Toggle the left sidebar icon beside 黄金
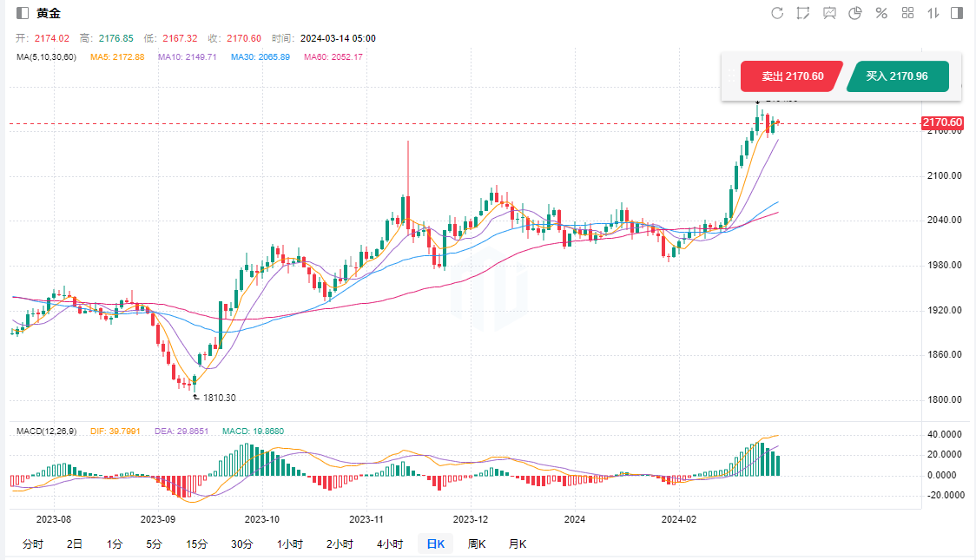Image resolution: width=976 pixels, height=560 pixels. [x=23, y=13]
